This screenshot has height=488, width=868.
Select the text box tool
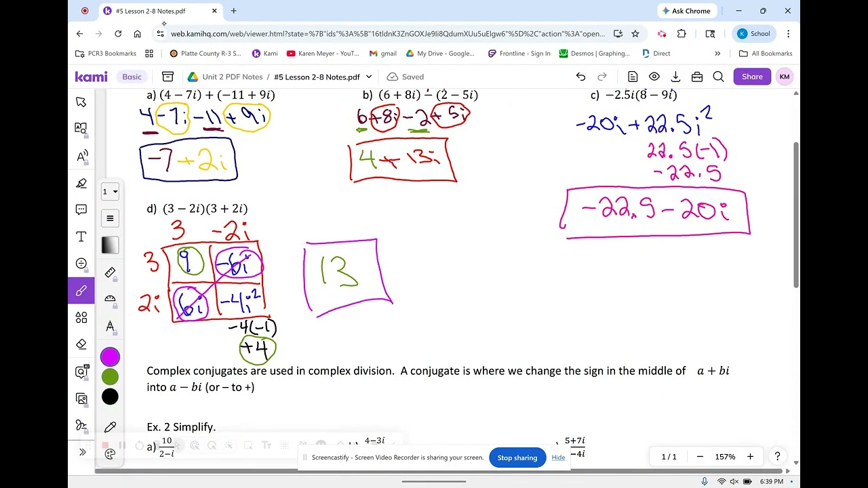[x=81, y=237]
